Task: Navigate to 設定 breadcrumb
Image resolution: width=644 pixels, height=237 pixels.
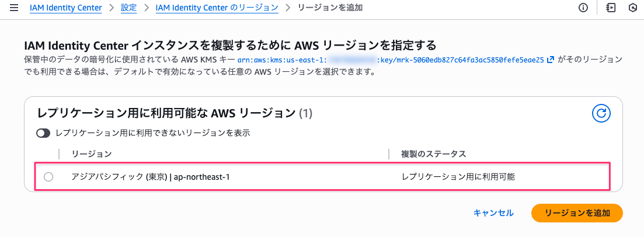Action: click(x=128, y=8)
